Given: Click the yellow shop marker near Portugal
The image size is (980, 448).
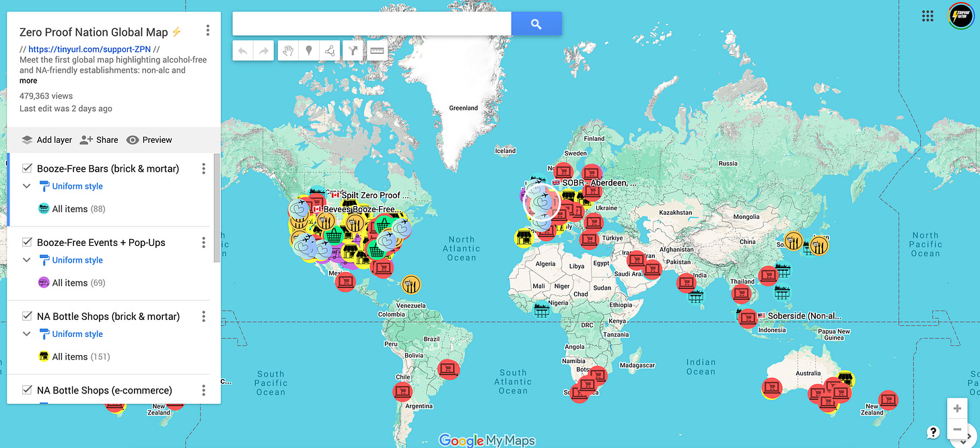Looking at the screenshot, I should tap(524, 238).
